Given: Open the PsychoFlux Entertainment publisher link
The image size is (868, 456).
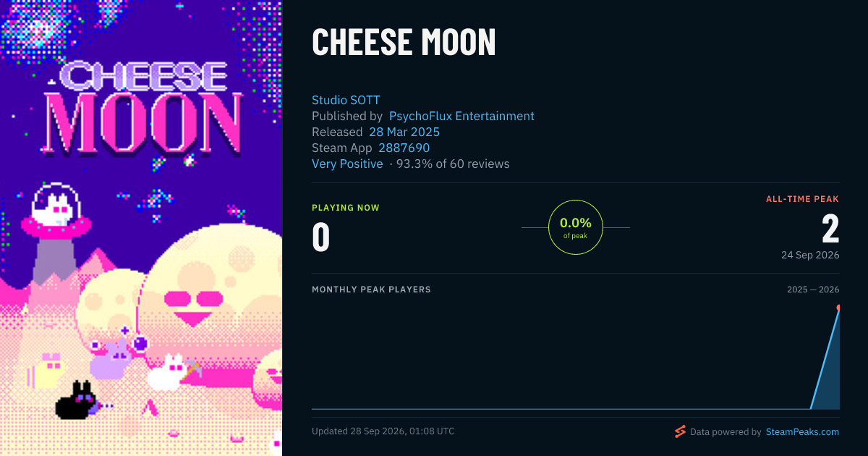Looking at the screenshot, I should (x=461, y=116).
